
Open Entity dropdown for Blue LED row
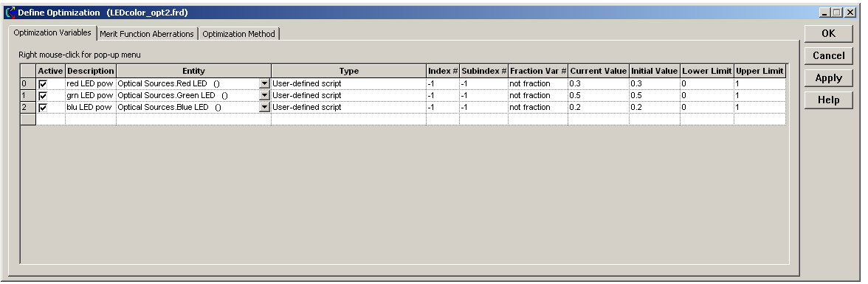(x=264, y=108)
